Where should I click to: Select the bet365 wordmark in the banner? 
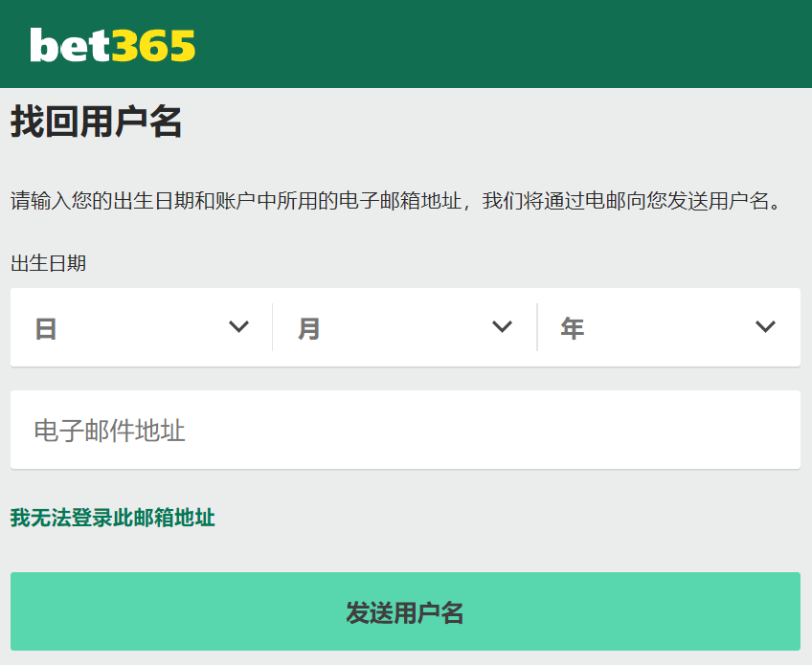coord(111,44)
